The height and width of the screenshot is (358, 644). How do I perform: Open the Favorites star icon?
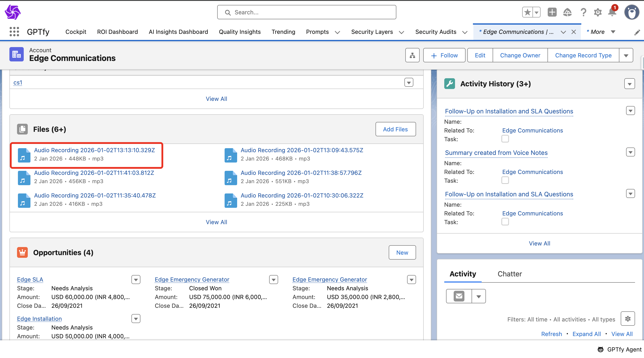(528, 12)
